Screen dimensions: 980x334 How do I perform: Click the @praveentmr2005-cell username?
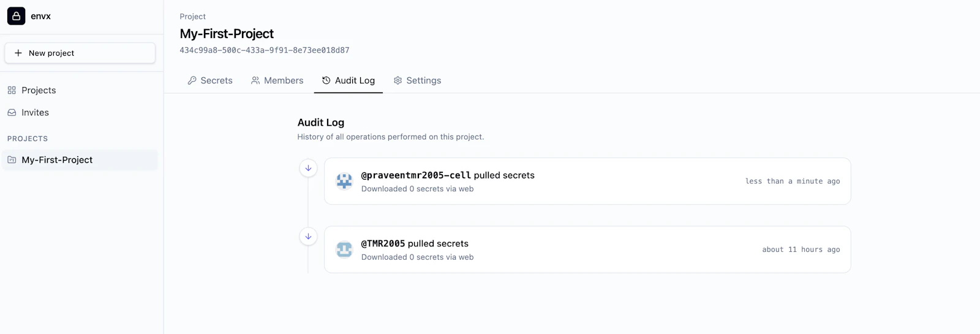(x=417, y=175)
